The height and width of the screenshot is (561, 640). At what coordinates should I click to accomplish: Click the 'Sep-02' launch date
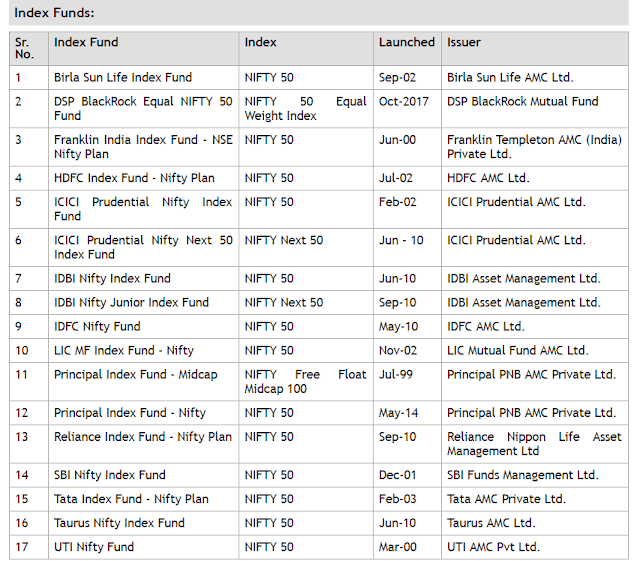coord(397,78)
